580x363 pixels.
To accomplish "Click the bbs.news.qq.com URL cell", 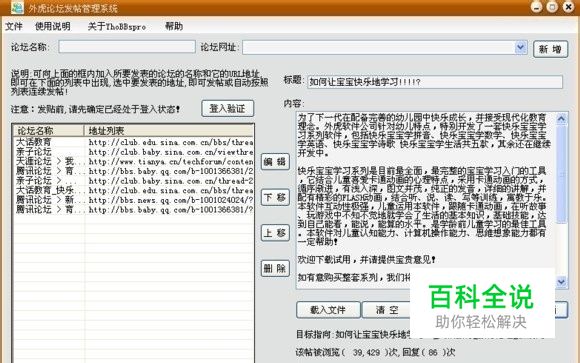I will [x=171, y=200].
